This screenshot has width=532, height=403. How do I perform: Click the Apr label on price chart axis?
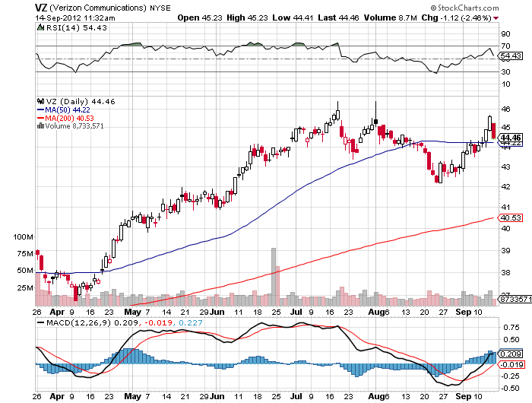pos(57,312)
